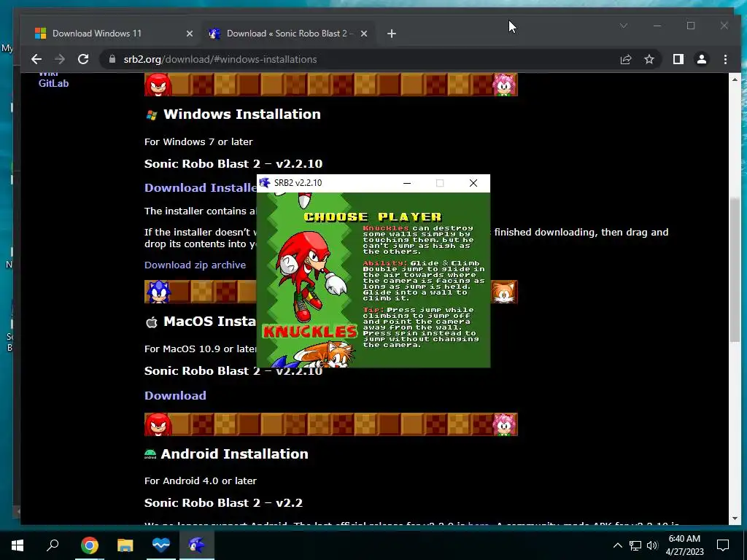This screenshot has height=560, width=747.
Task: Close the SRB2 v2.2.10 game window
Action: click(x=473, y=183)
